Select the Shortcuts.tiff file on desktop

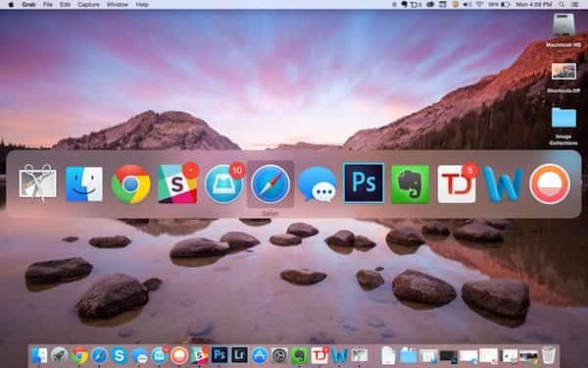point(563,79)
